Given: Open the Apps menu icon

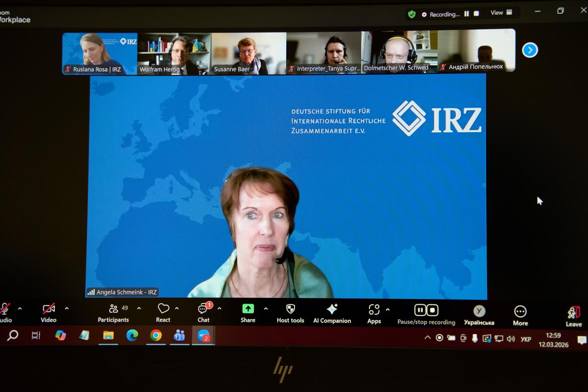Looking at the screenshot, I should coord(374,312).
